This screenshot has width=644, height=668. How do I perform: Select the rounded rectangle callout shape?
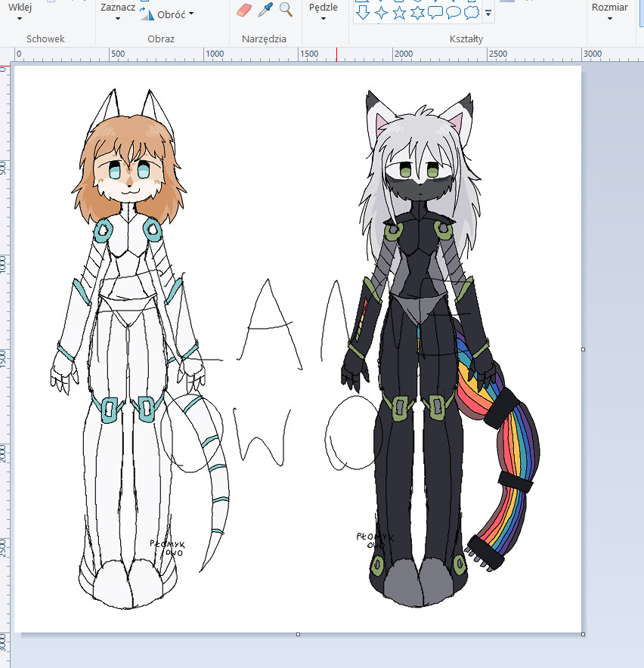(x=435, y=12)
